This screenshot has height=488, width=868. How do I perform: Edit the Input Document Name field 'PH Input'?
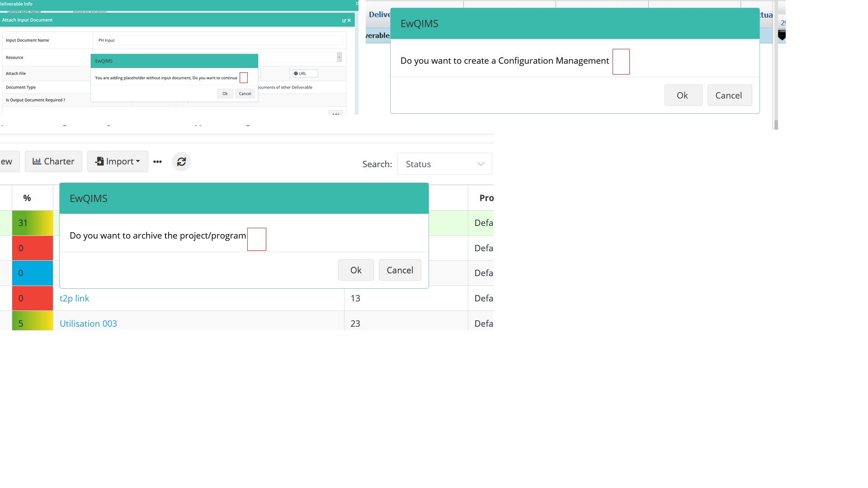click(x=220, y=40)
